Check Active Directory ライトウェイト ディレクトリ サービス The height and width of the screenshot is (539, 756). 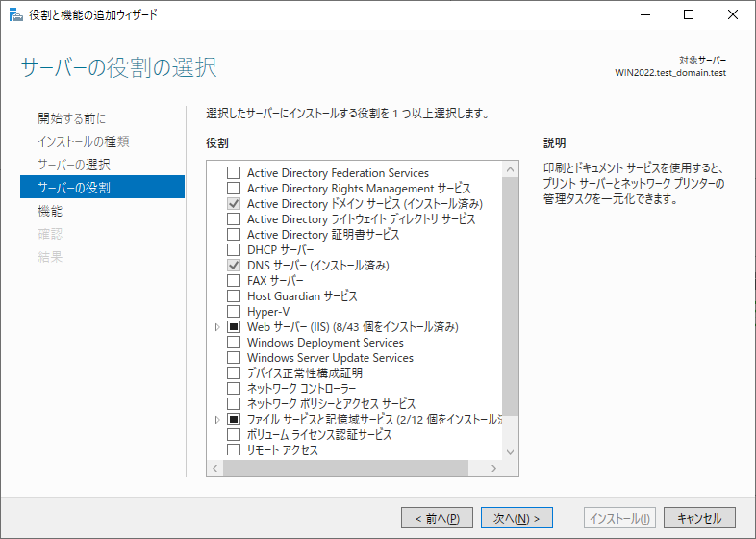[x=234, y=219]
